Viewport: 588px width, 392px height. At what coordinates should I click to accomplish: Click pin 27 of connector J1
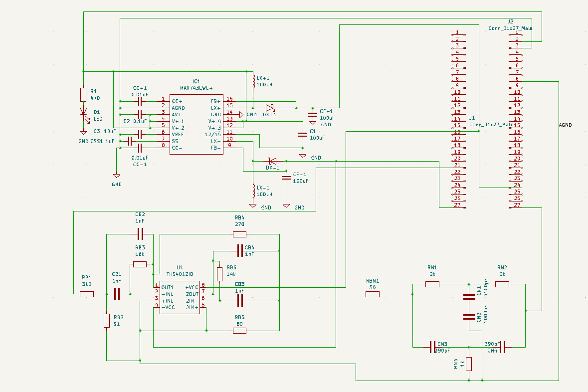pyautogui.click(x=459, y=206)
